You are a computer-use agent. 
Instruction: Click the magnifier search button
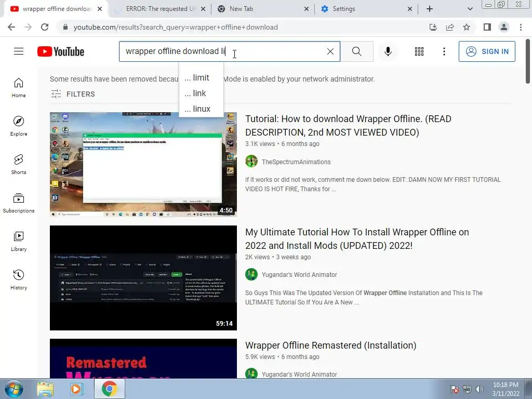(356, 51)
